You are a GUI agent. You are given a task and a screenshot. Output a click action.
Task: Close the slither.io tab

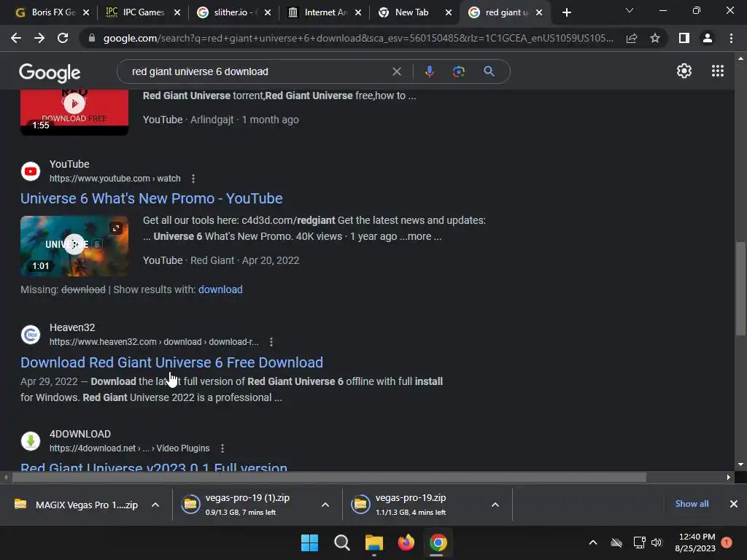[x=268, y=12]
